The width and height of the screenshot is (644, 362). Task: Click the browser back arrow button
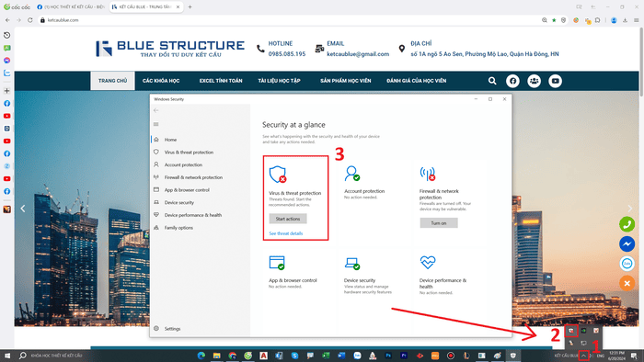[x=7, y=20]
